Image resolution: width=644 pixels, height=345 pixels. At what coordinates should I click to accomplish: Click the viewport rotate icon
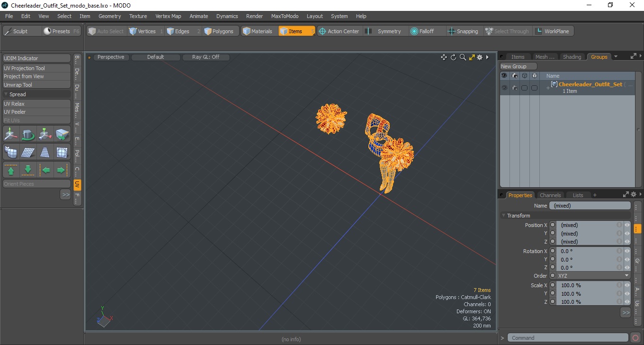click(453, 57)
